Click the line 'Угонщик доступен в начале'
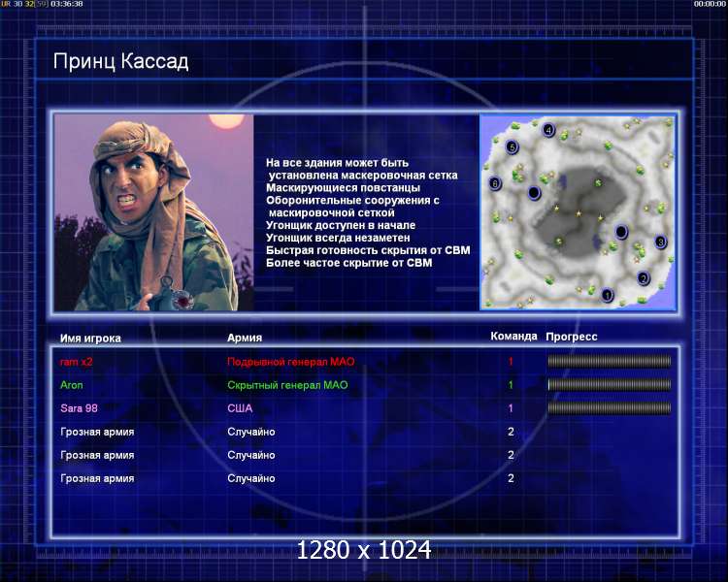728x582 pixels. pyautogui.click(x=341, y=225)
